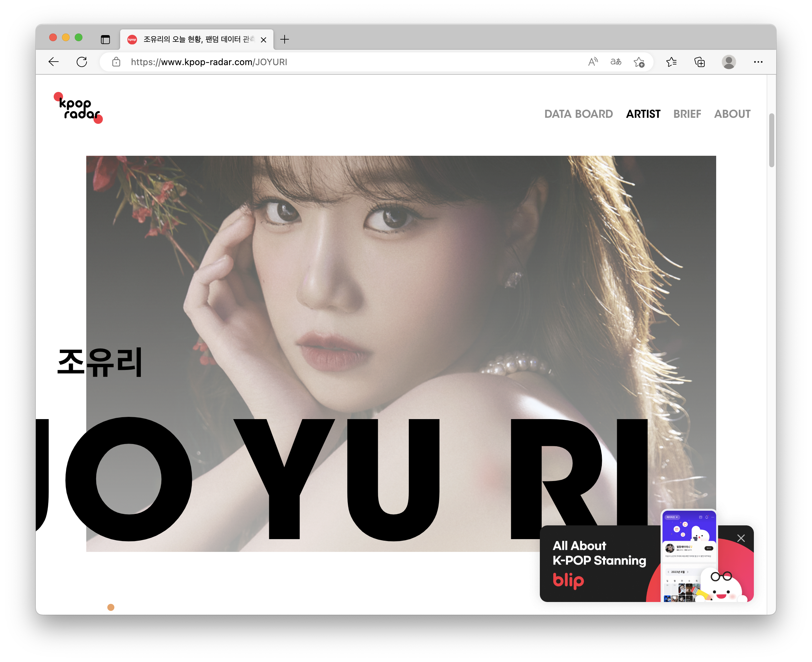Dismiss the blip promo banner
Screen dimensions: 812x662
741,538
